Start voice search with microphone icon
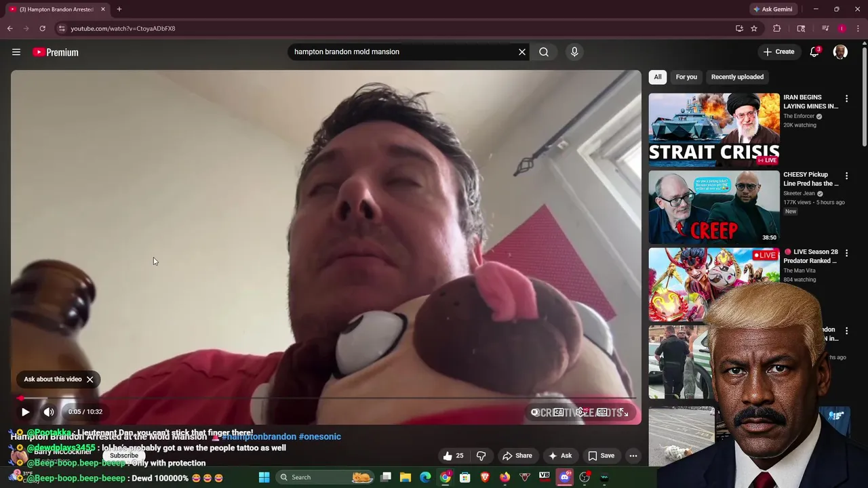Image resolution: width=868 pixels, height=488 pixels. click(x=574, y=52)
